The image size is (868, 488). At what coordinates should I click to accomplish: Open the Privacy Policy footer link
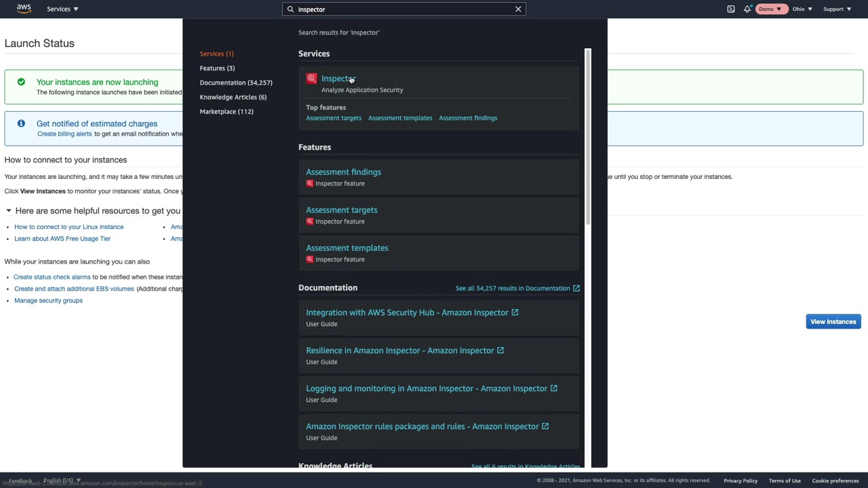[741, 481]
